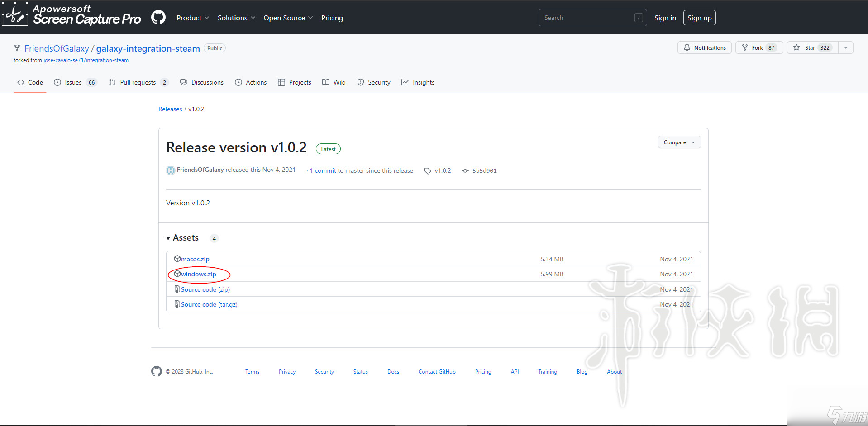Click the Sign in link
Viewport: 868px width, 426px height.
click(665, 18)
